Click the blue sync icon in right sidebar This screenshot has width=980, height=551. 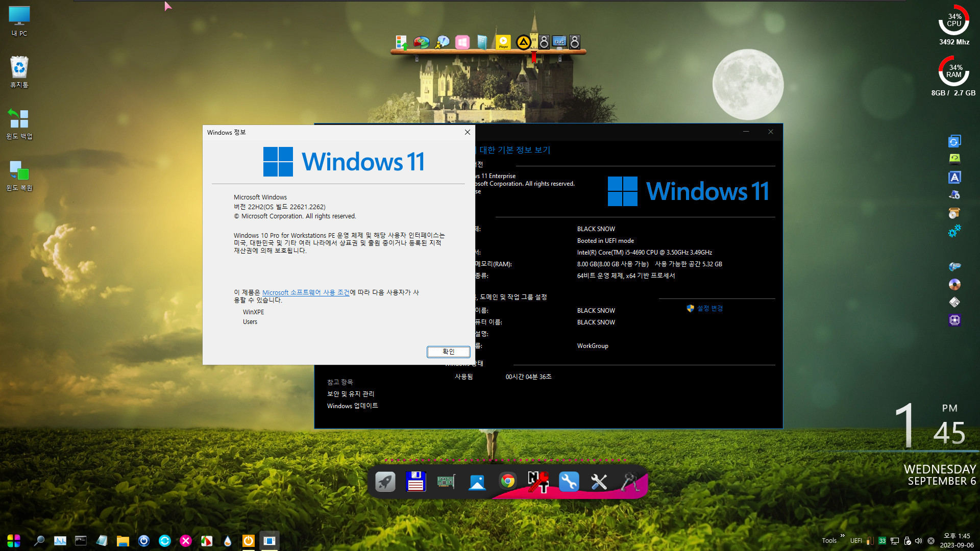(954, 141)
